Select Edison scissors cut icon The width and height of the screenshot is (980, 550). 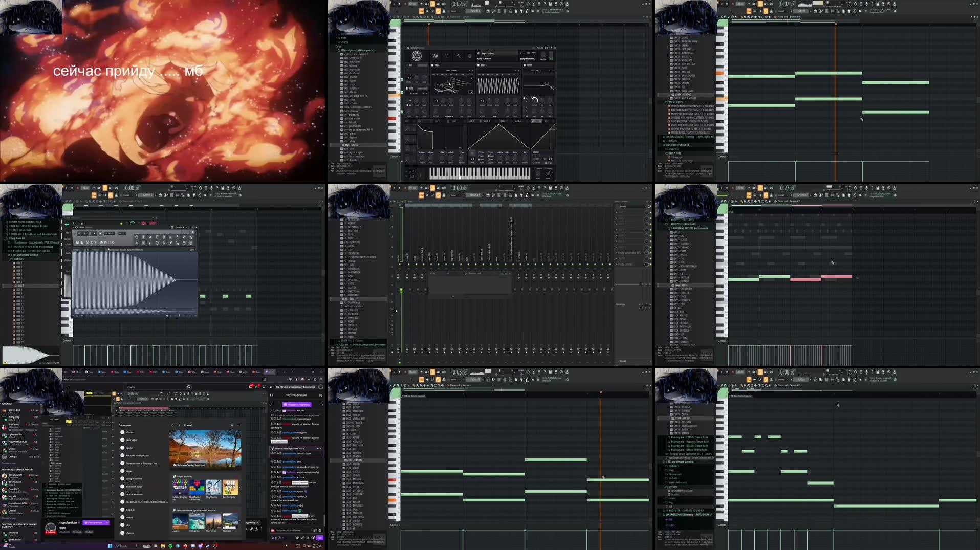click(x=88, y=243)
